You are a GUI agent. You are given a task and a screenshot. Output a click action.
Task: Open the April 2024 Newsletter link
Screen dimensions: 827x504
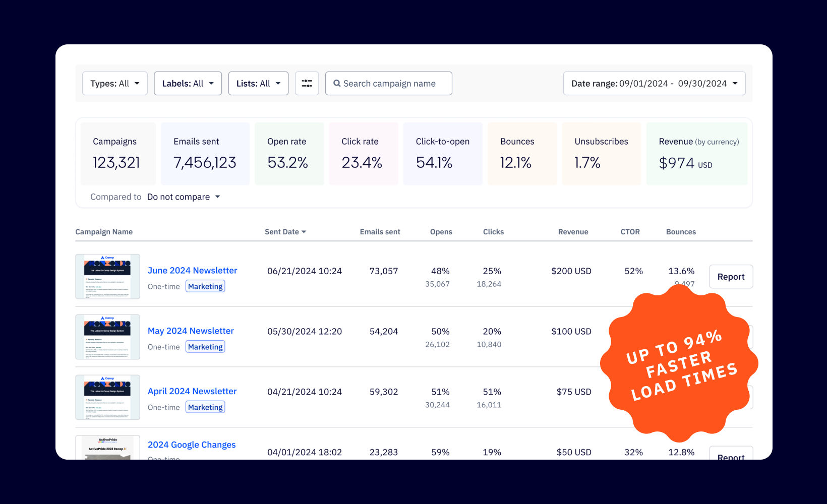click(x=192, y=392)
